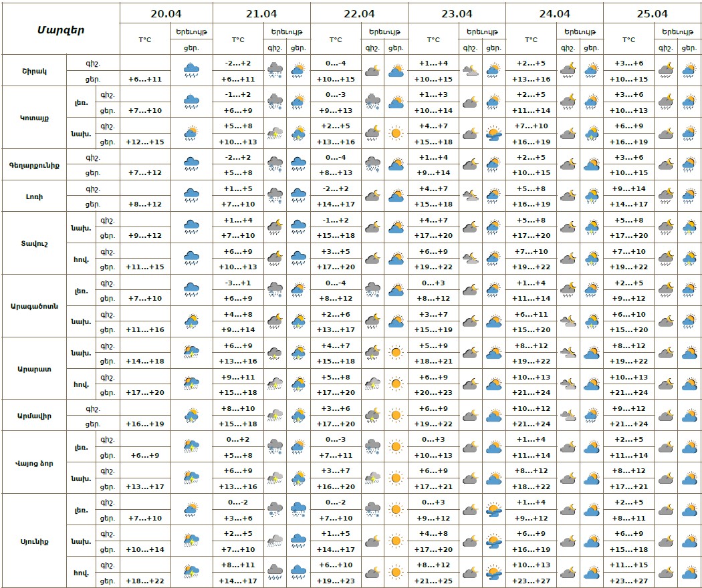Click the T°C header under 22.04
The height and width of the screenshot is (588, 702).
(x=336, y=39)
